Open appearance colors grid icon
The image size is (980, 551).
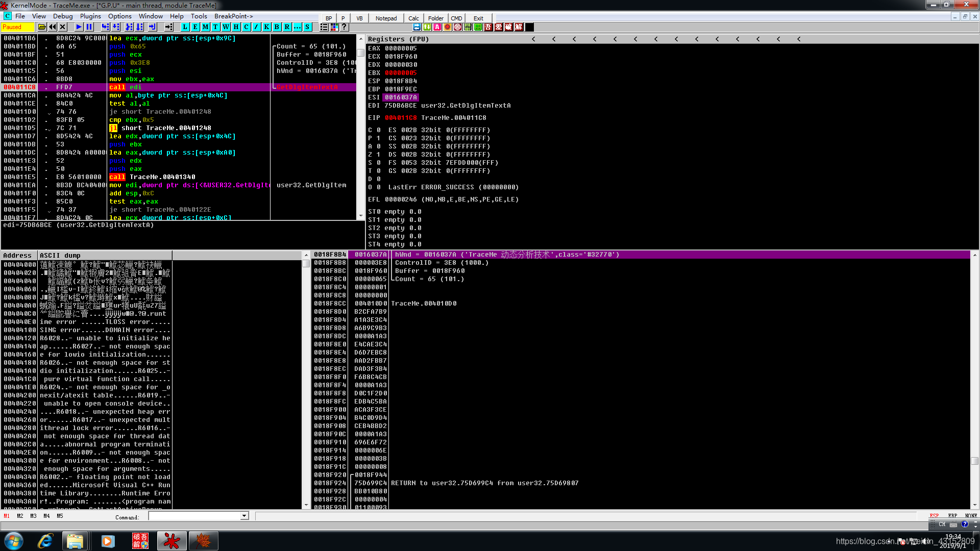click(x=334, y=27)
